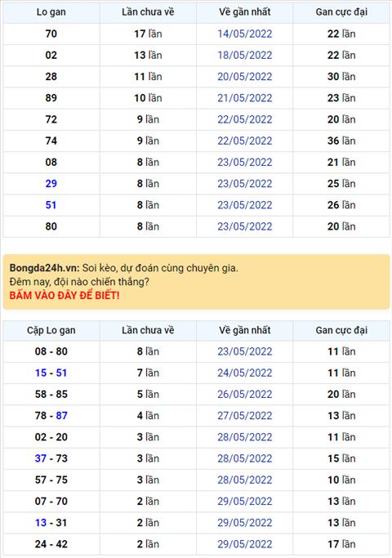
Task: Click the 'Gan cực đại' header of the second table
Action: [x=341, y=330]
